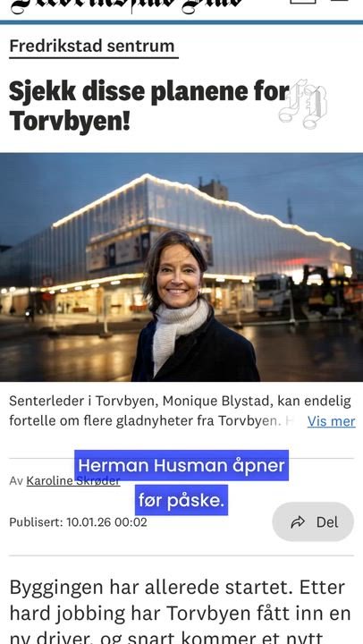
Task: Tap the share arrow icon
Action: click(298, 522)
